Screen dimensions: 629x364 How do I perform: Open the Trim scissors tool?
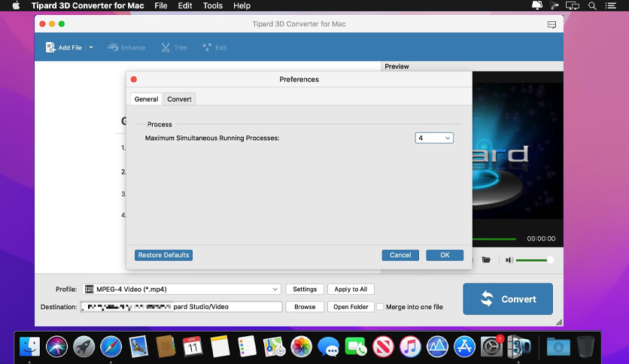174,47
